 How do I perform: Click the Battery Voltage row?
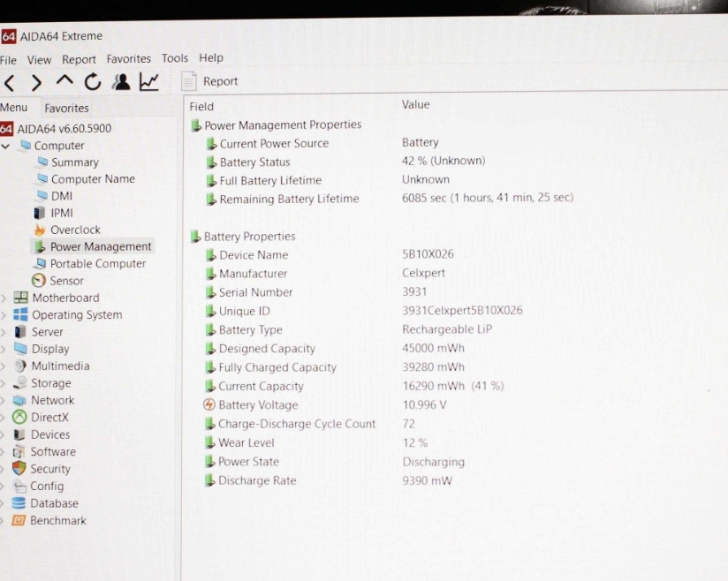(x=258, y=405)
